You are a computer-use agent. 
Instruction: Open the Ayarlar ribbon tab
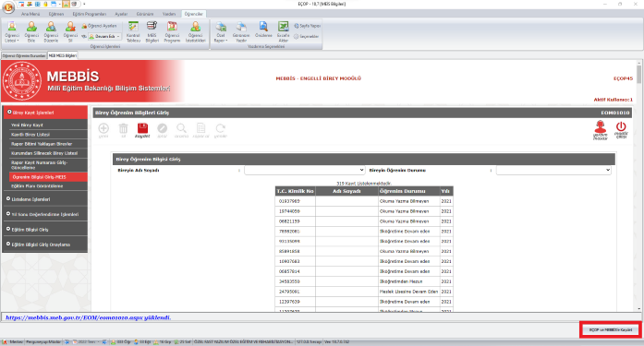tap(121, 14)
